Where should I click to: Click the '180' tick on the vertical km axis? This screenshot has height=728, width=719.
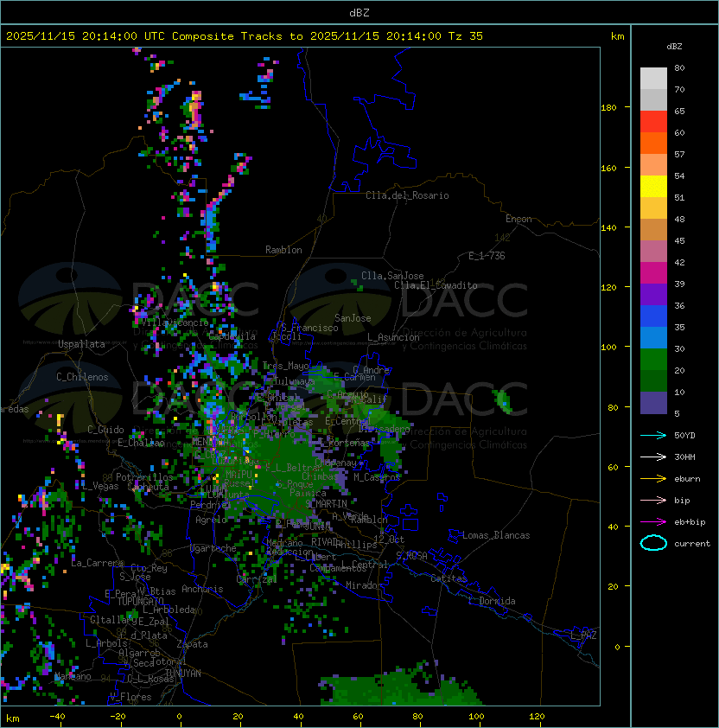(608, 108)
